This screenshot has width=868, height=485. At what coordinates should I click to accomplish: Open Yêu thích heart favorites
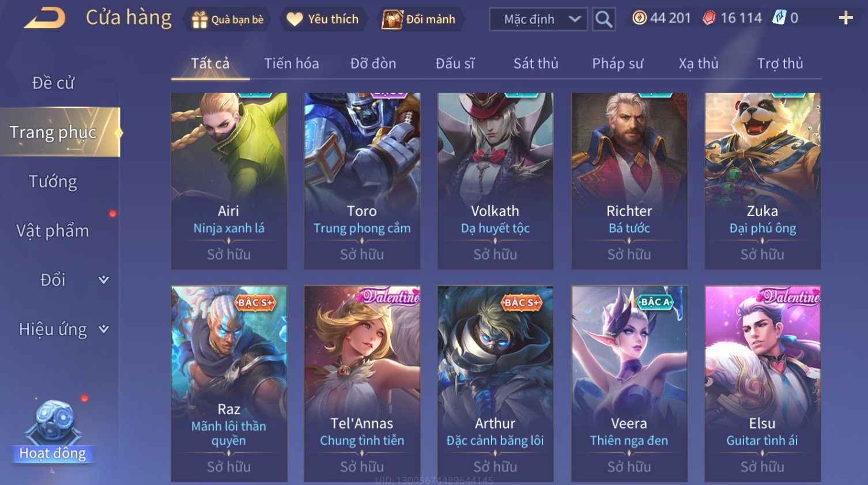[295, 20]
